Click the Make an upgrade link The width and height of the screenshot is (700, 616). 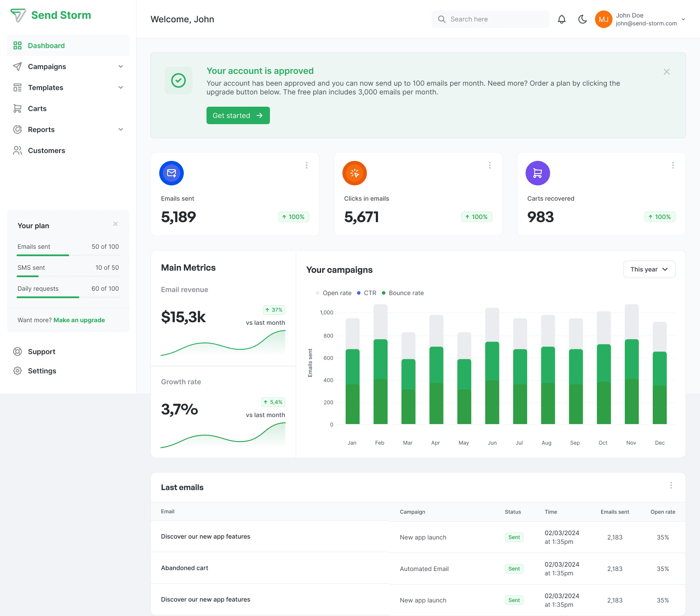click(79, 320)
